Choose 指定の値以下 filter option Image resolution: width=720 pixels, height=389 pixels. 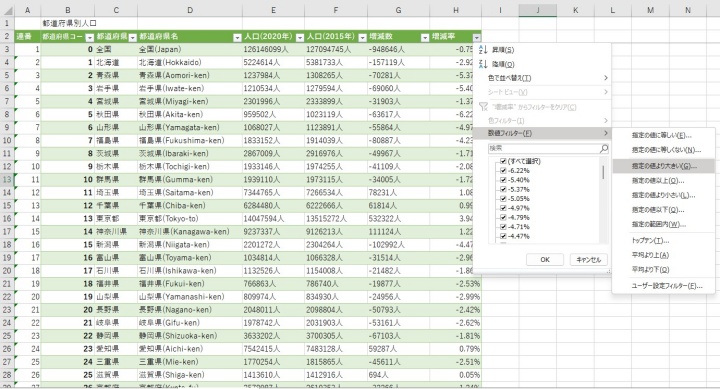coord(664,210)
